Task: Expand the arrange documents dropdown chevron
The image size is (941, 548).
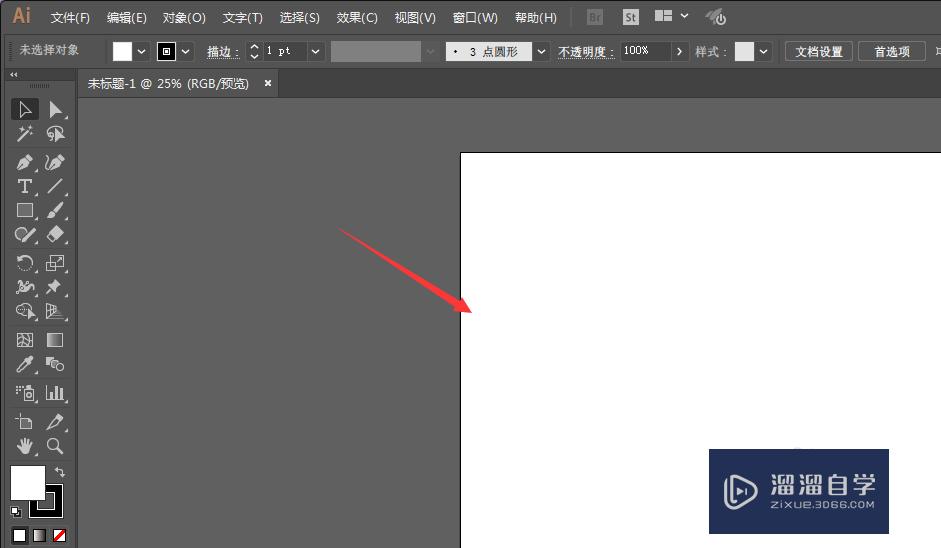Action: (684, 16)
